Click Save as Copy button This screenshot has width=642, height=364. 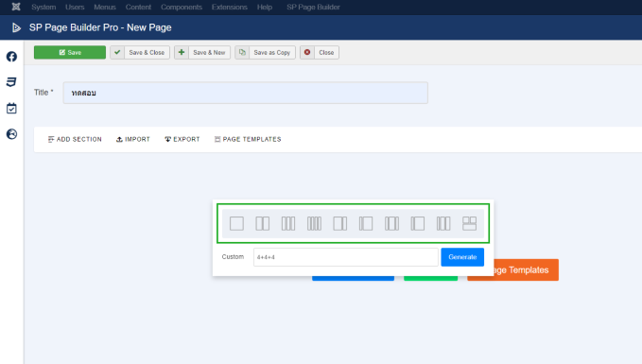point(265,52)
